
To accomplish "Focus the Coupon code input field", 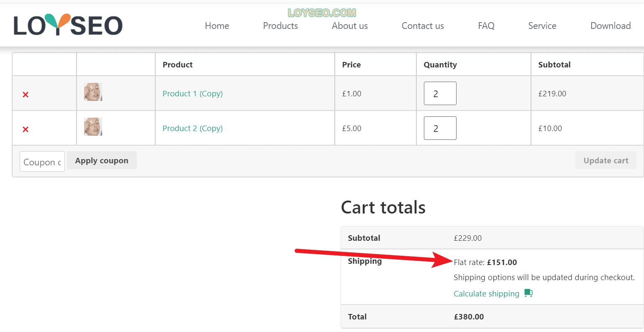I will [42, 162].
